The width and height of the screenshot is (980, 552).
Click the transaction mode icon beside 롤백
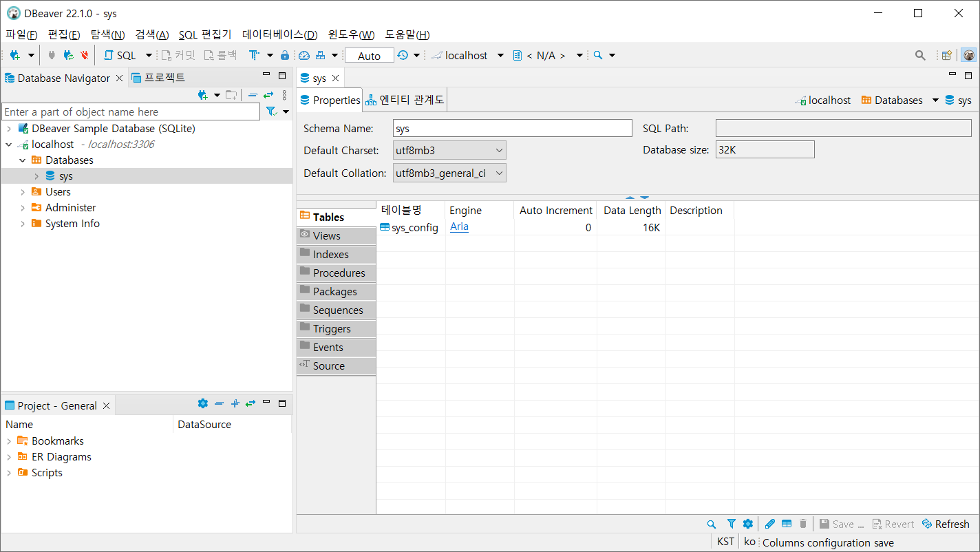point(254,55)
